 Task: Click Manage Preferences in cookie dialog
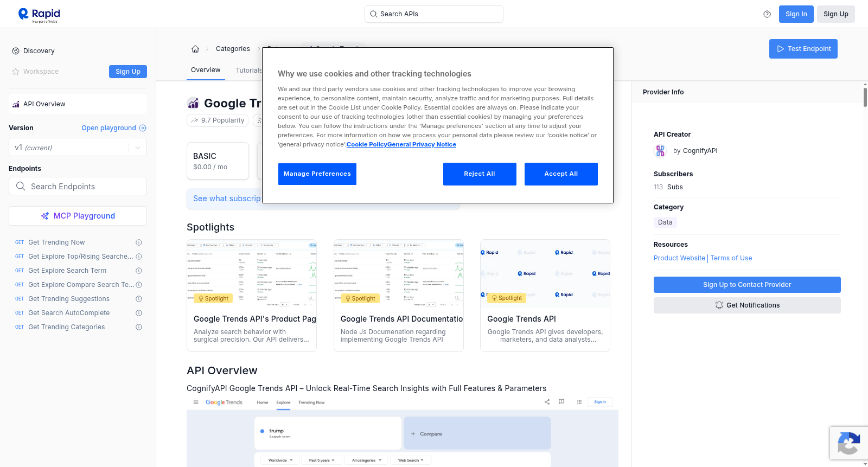[317, 174]
